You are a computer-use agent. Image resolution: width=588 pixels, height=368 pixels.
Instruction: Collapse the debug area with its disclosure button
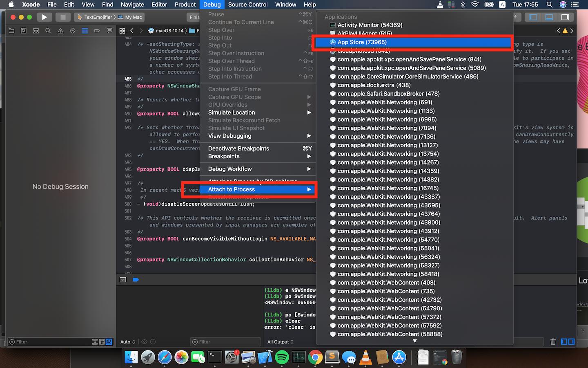123,280
